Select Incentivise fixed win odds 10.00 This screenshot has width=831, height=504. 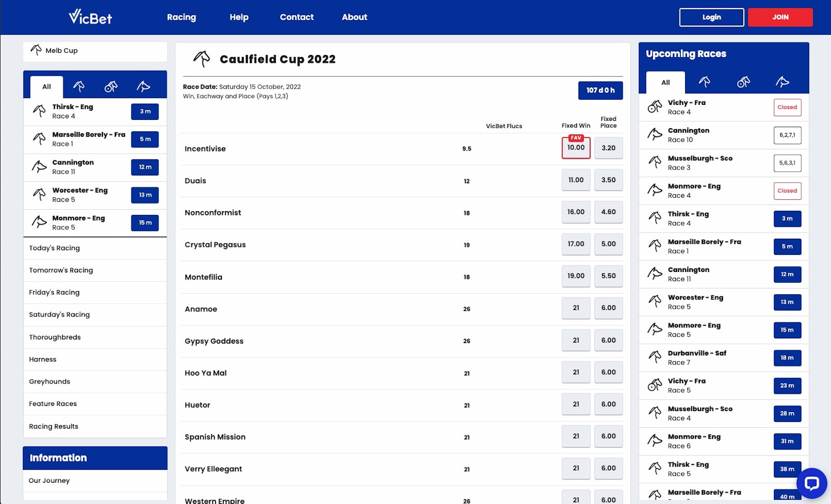pyautogui.click(x=575, y=148)
